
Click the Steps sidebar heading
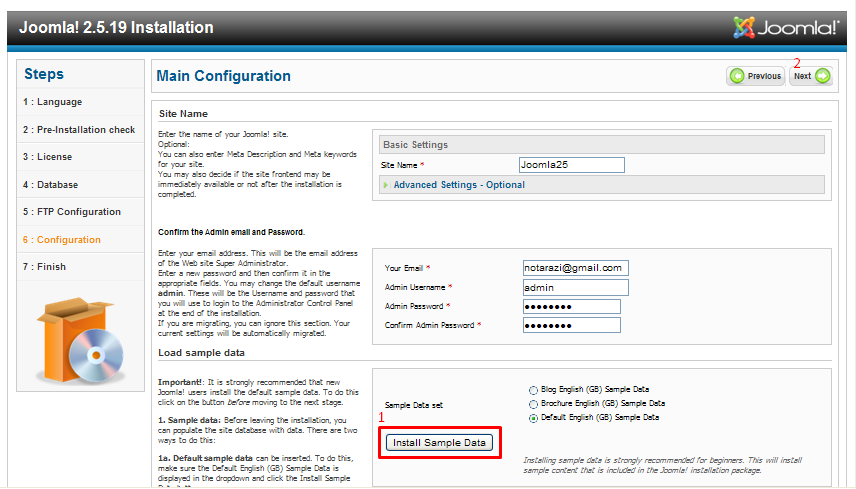click(44, 74)
